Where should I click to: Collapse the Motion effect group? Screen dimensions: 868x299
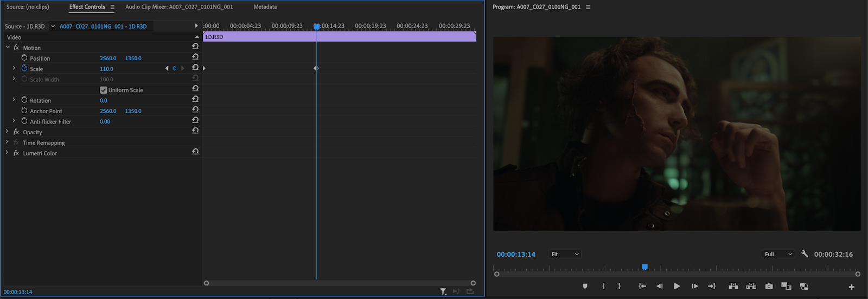point(8,47)
